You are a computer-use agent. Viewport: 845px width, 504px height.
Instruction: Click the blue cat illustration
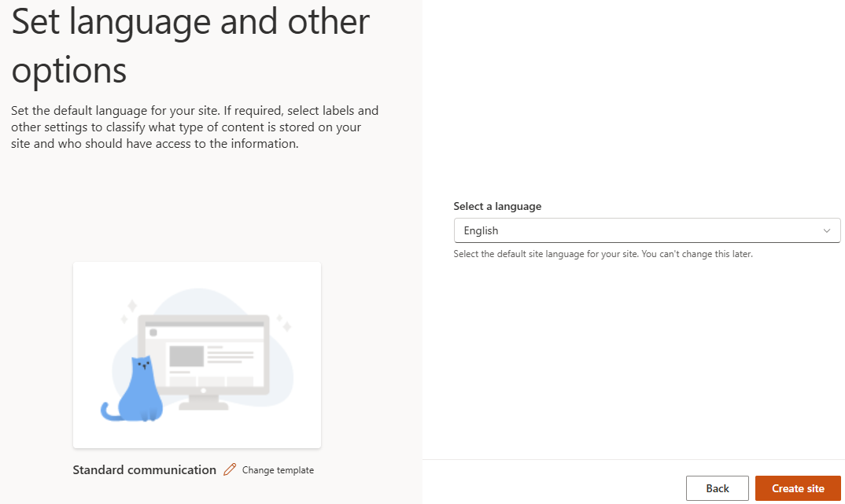click(x=132, y=390)
